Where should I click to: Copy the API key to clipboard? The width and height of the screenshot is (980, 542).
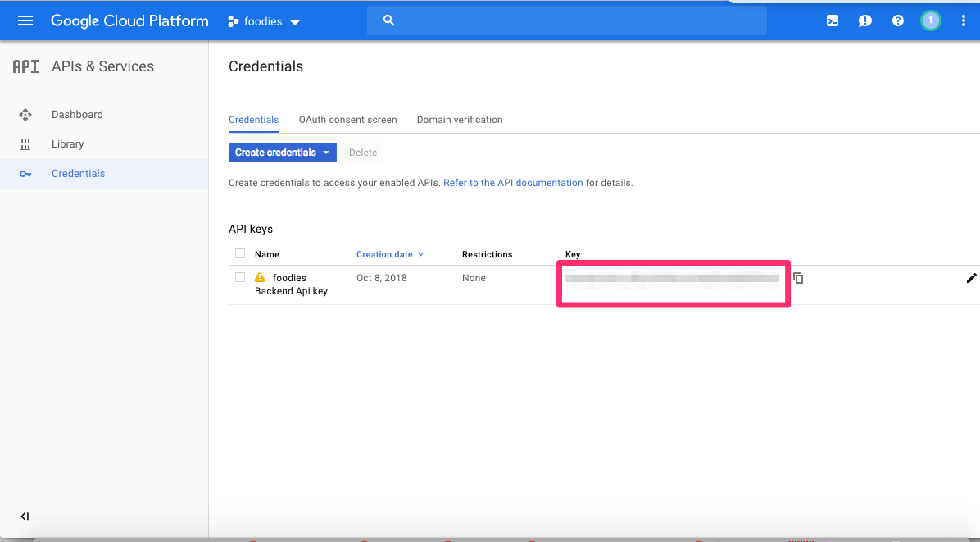[798, 278]
